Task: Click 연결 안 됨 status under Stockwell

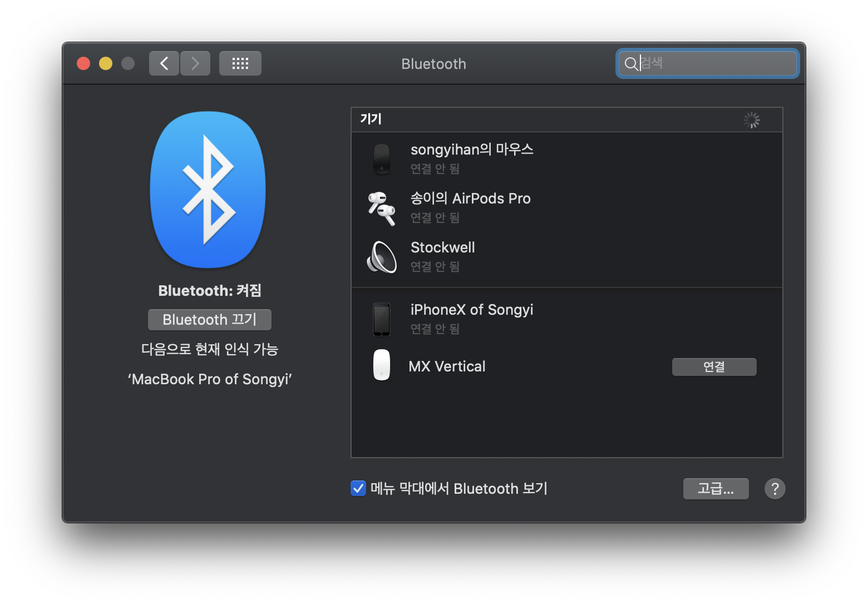Action: pos(435,266)
